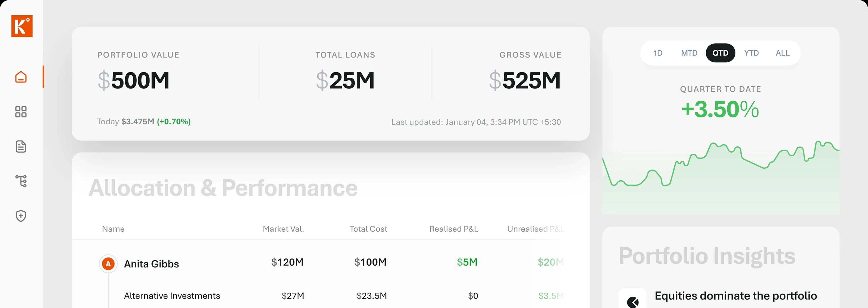This screenshot has height=308, width=868.
Task: Open the Home sidebar icon
Action: (x=21, y=77)
